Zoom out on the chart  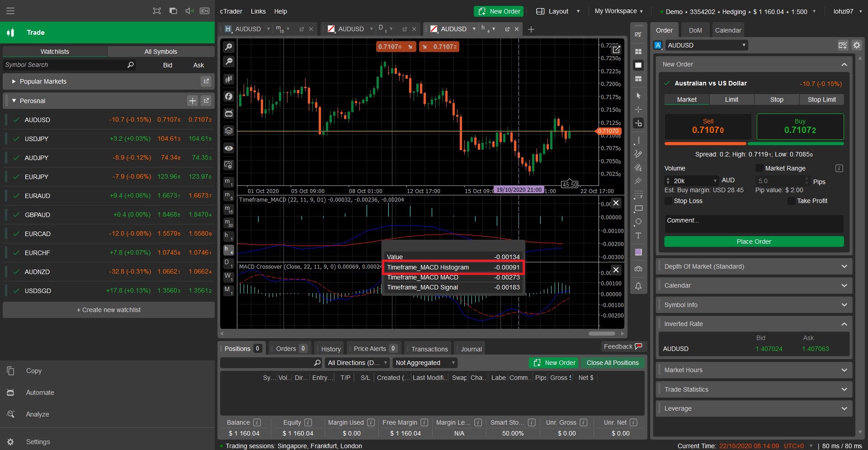(229, 62)
